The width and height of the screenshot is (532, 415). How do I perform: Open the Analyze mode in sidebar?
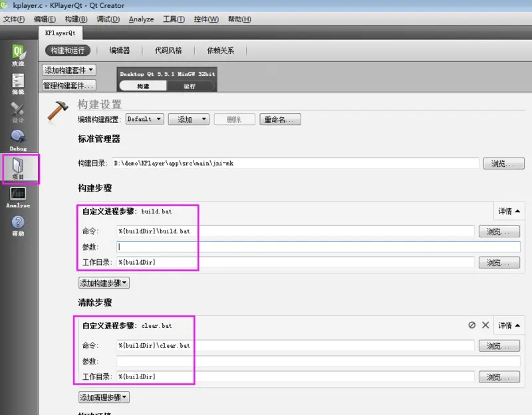[x=19, y=197]
